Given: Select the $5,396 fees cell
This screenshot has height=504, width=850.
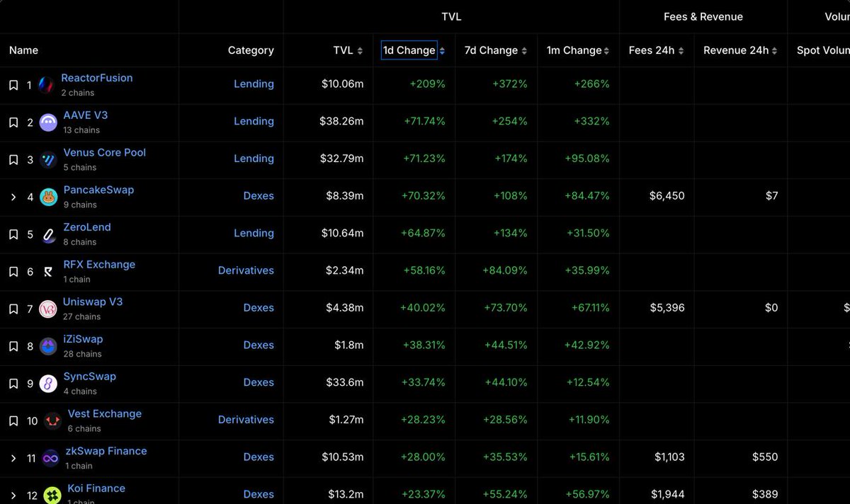Looking at the screenshot, I should [x=667, y=308].
